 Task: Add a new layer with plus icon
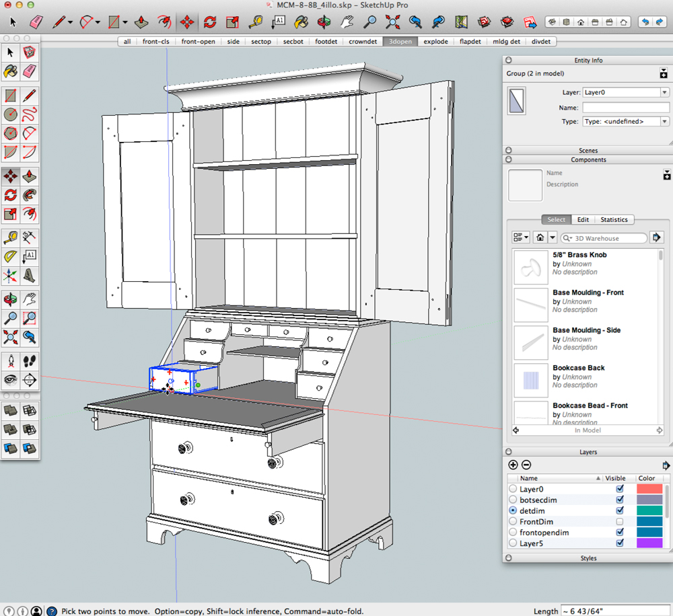[x=513, y=465]
